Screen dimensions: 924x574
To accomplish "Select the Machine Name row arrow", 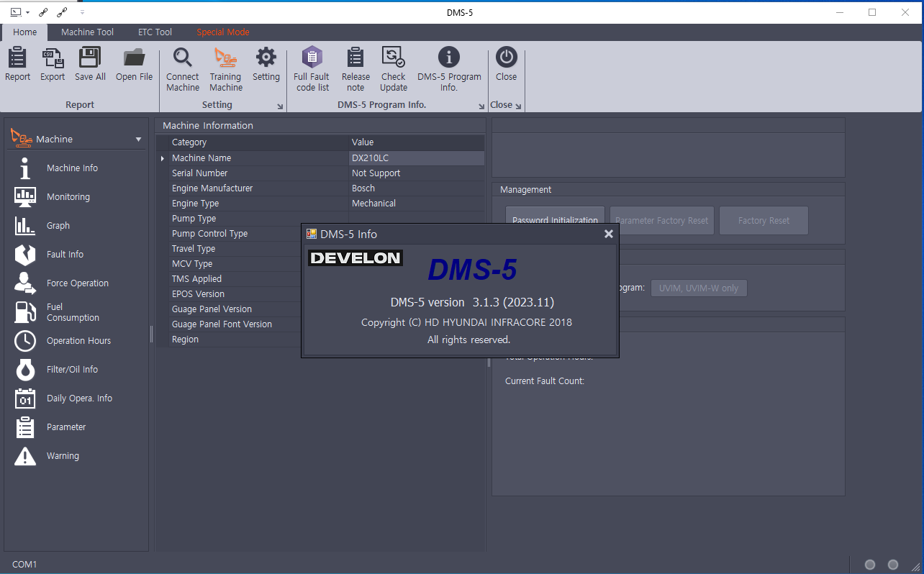I will pos(163,158).
